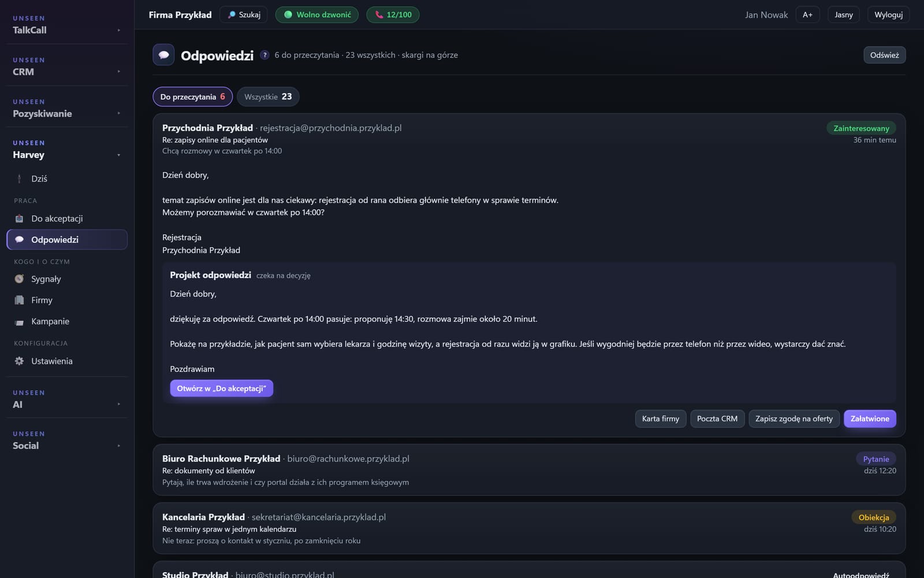Viewport: 924px width, 578px height.
Task: Open Firmy in the sidebar
Action: pos(67,300)
